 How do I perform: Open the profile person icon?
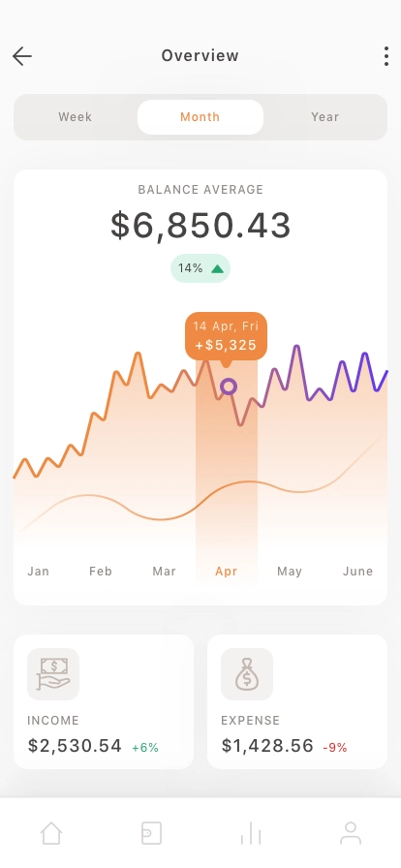[x=351, y=833]
